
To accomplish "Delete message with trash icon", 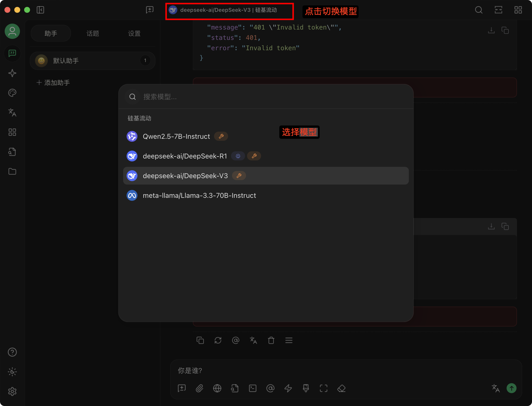I will [271, 340].
